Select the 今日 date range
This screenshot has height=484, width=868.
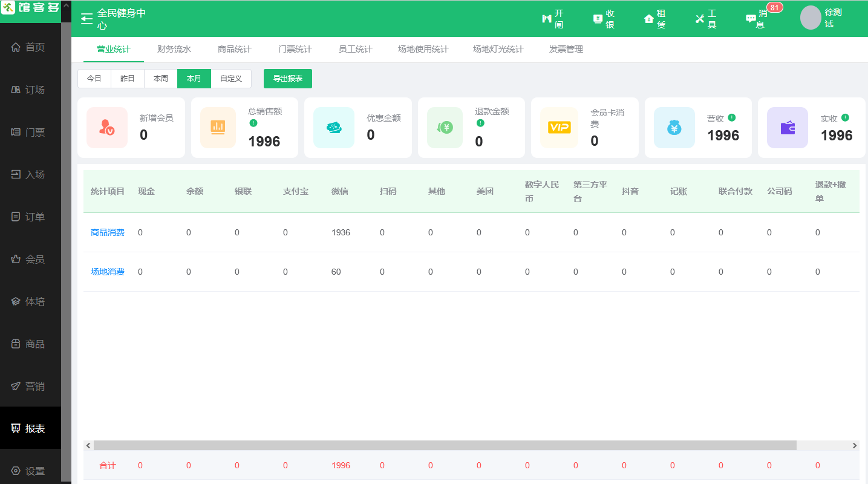[x=94, y=79]
